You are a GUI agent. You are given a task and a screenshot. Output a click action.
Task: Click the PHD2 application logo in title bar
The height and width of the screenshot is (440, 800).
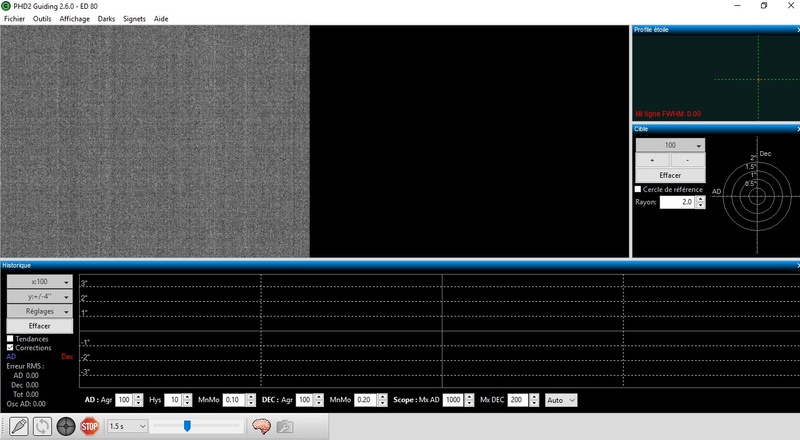(x=6, y=6)
